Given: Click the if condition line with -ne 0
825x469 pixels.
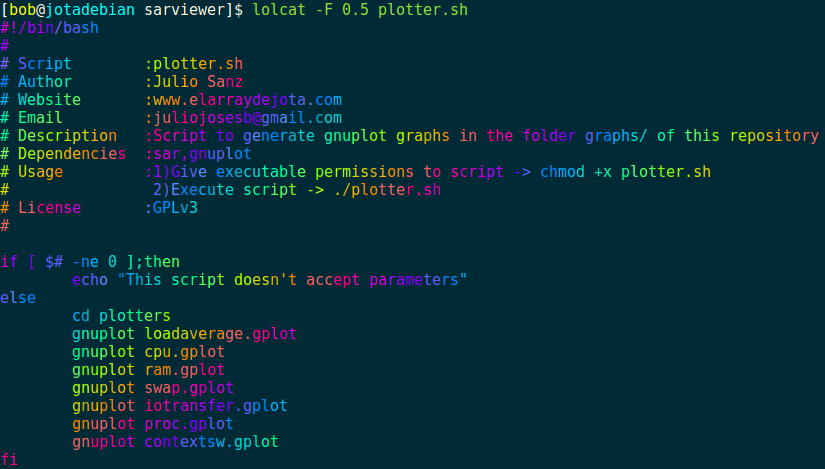Looking at the screenshot, I should tap(90, 262).
